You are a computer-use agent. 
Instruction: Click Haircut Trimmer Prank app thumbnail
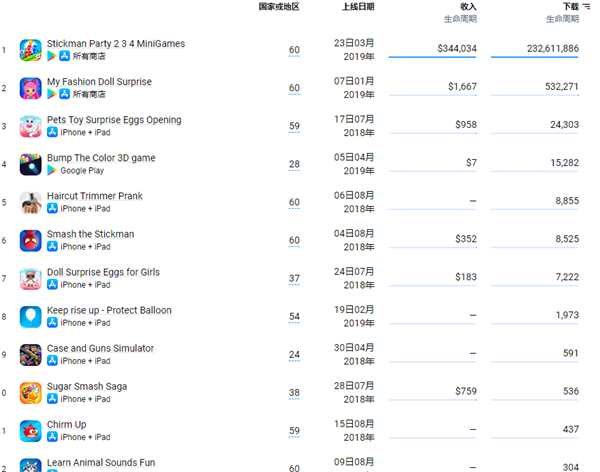pyautogui.click(x=31, y=203)
